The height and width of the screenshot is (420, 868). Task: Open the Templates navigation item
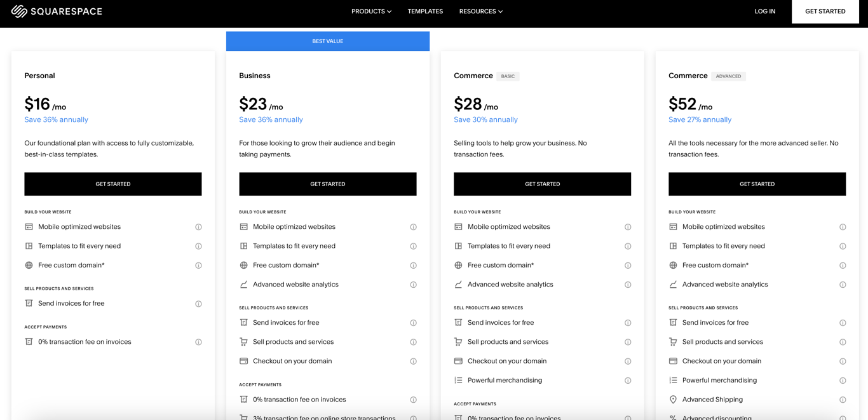click(425, 11)
